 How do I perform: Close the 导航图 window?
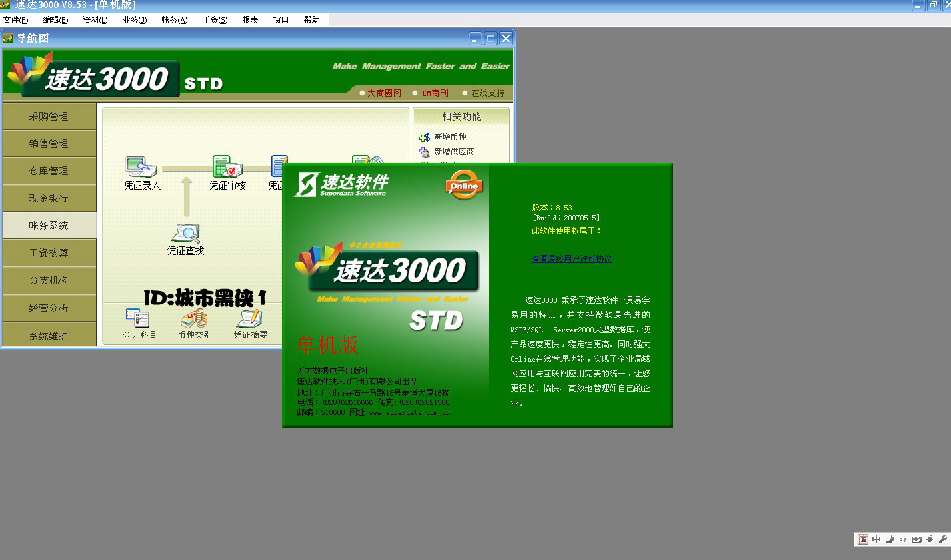506,39
